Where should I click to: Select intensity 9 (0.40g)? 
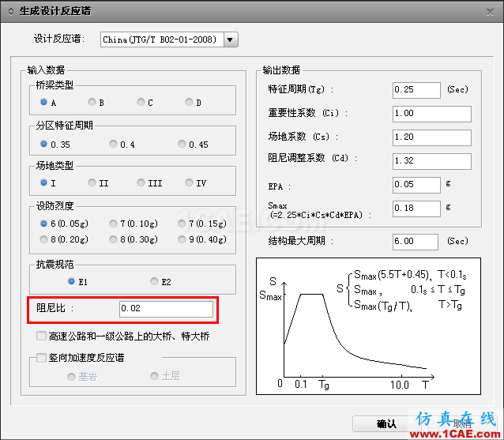click(x=182, y=239)
